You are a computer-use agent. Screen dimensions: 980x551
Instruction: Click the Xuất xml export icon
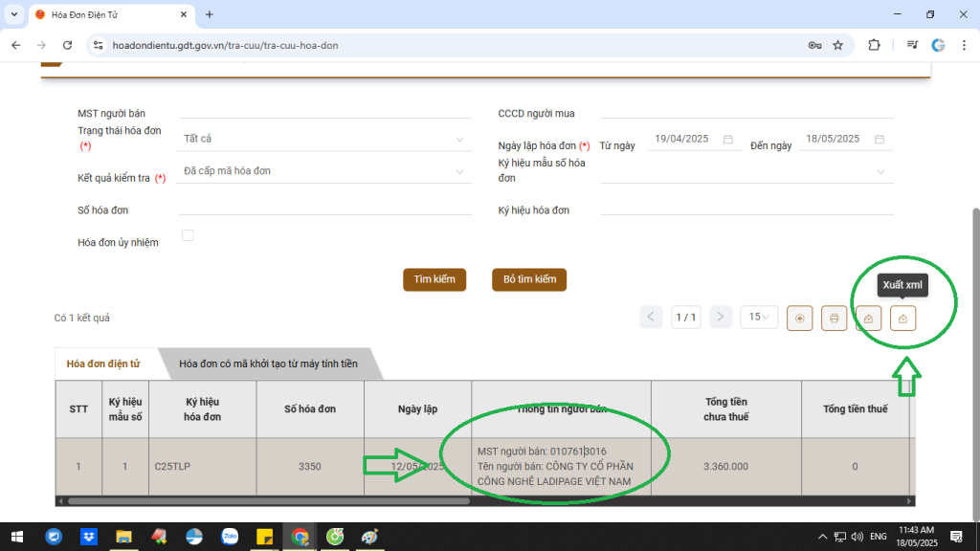(x=902, y=318)
